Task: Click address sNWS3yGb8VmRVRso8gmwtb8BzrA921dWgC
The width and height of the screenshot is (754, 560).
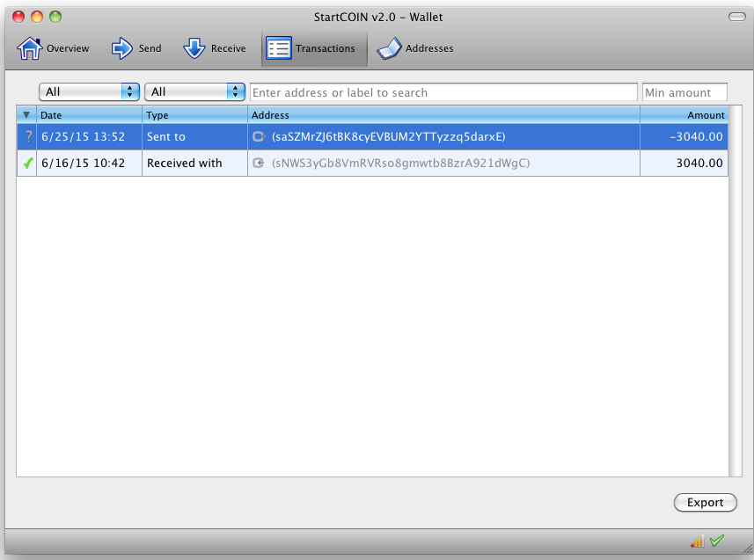Action: (x=400, y=164)
